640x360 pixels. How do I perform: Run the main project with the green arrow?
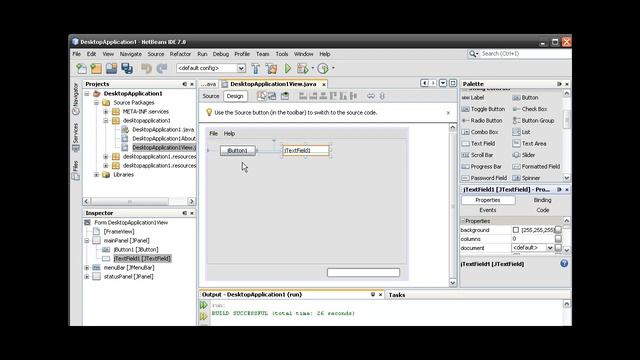coord(288,68)
